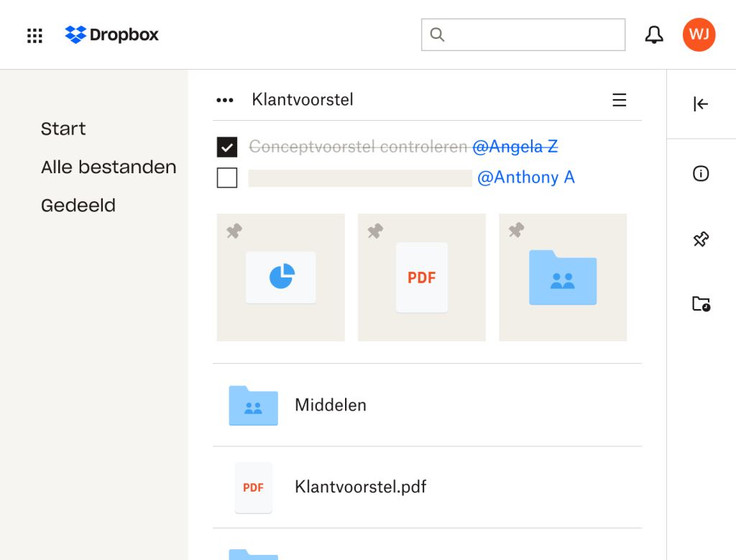Click the Dropbox logo
This screenshot has width=736, height=560.
click(111, 34)
